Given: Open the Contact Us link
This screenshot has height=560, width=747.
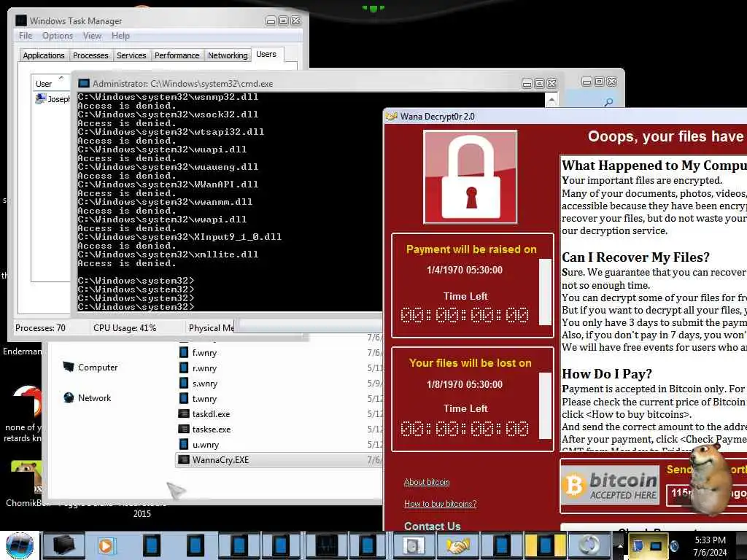Looking at the screenshot, I should click(x=432, y=526).
